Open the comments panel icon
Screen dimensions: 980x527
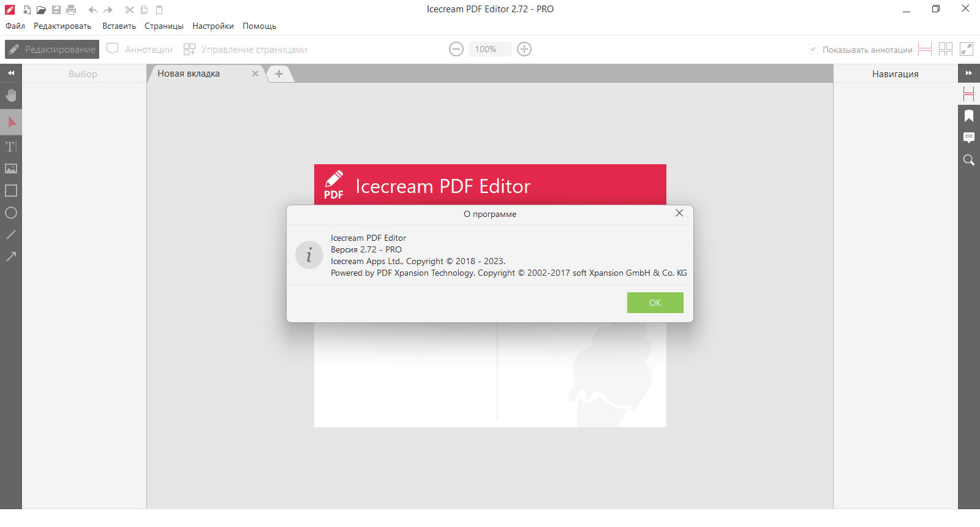click(969, 138)
